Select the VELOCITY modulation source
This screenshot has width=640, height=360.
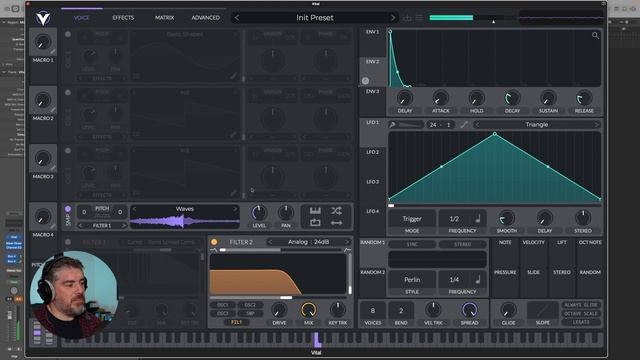pos(533,242)
